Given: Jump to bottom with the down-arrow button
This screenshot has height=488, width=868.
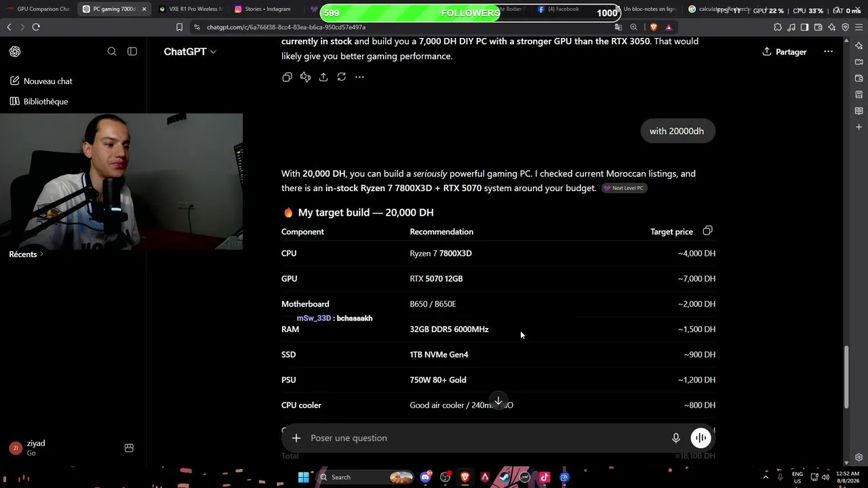Looking at the screenshot, I should click(x=498, y=401).
